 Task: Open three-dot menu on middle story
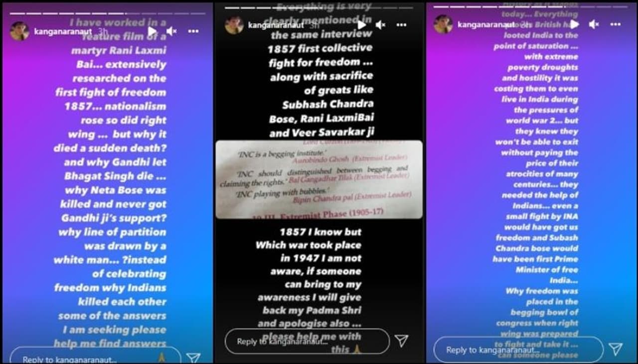coord(402,25)
